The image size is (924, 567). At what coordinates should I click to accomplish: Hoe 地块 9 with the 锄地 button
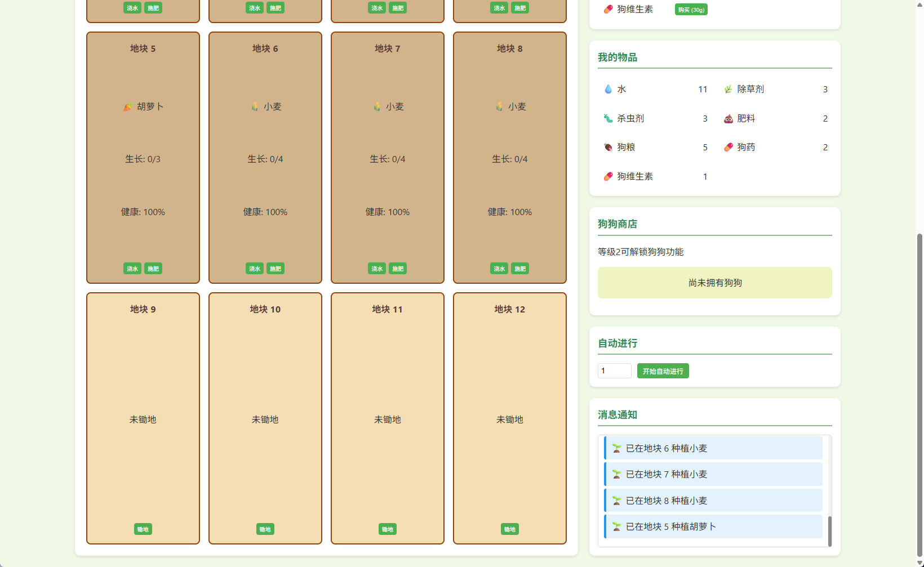click(x=143, y=529)
